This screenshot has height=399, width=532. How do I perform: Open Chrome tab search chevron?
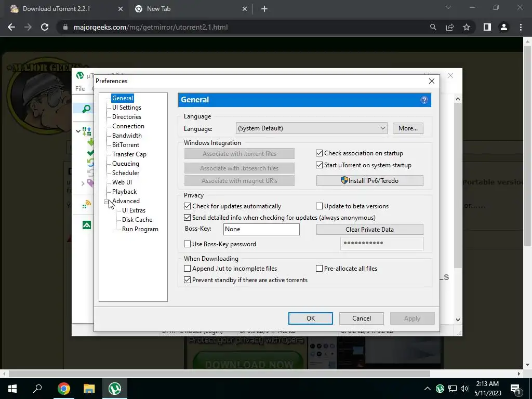click(x=448, y=7)
